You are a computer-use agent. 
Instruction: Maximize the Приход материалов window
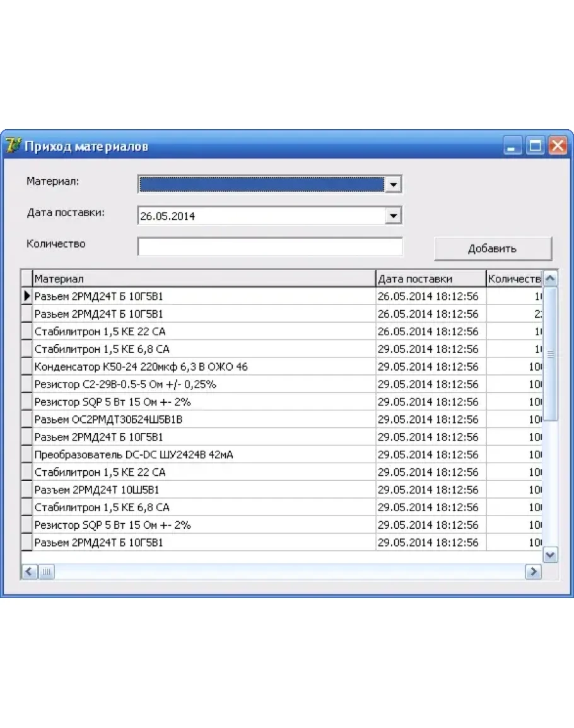[536, 146]
